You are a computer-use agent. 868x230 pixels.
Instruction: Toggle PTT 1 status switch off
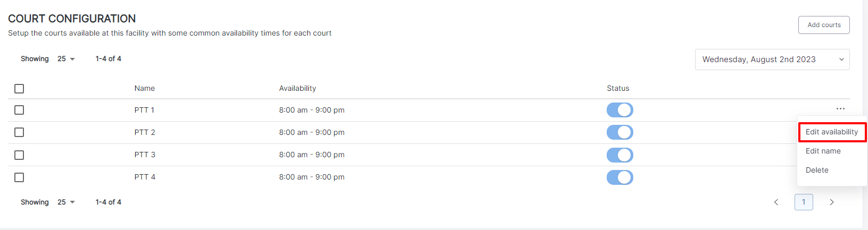point(620,110)
